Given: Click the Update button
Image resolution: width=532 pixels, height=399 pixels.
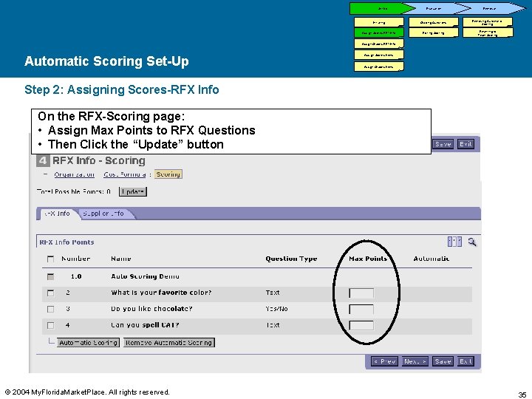Looking at the screenshot, I should [133, 191].
